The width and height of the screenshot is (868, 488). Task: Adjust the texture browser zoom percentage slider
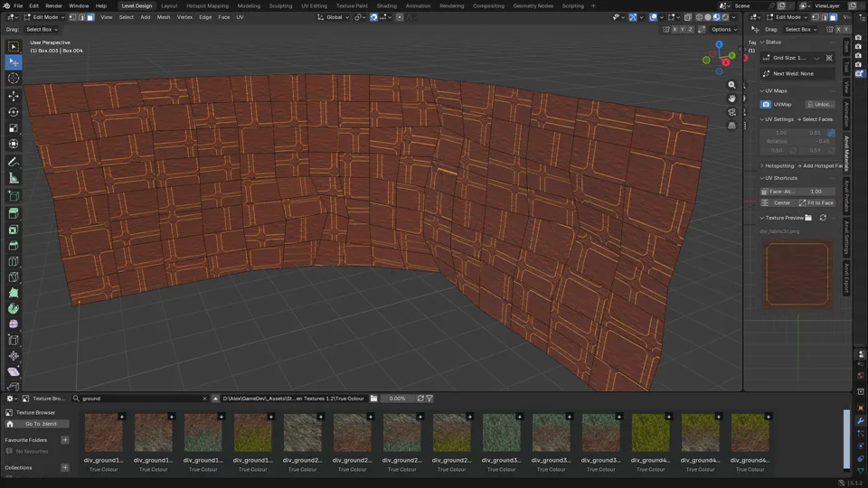click(398, 399)
